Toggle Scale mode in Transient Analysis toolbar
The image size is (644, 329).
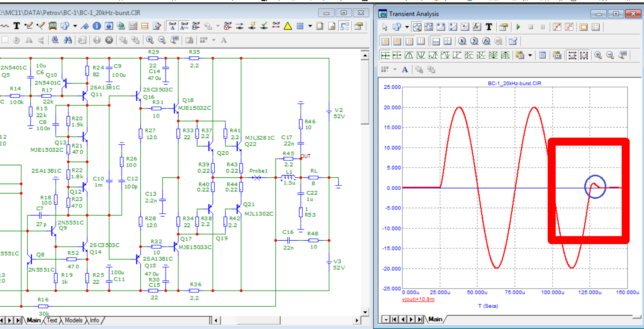click(417, 27)
